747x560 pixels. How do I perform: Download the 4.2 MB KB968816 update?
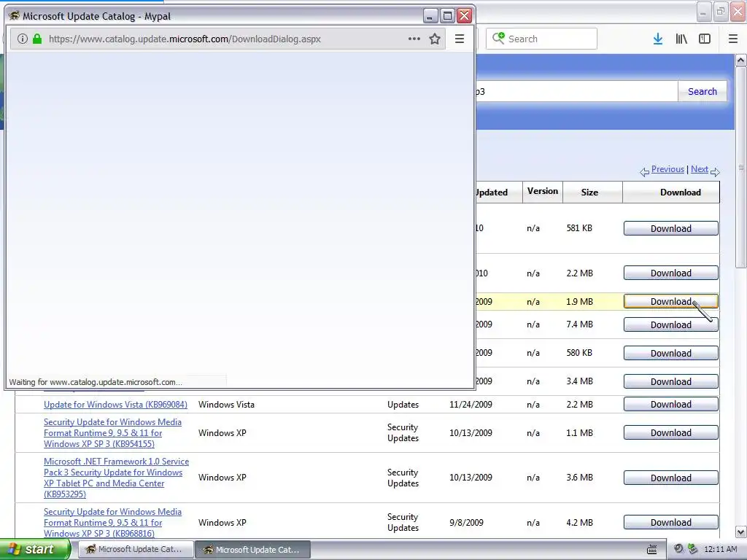[x=671, y=522]
